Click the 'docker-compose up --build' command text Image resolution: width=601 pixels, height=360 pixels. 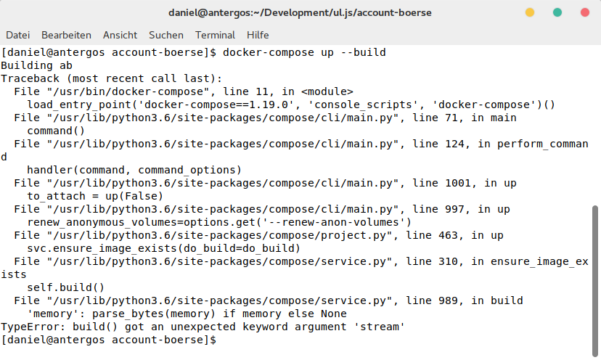[304, 52]
